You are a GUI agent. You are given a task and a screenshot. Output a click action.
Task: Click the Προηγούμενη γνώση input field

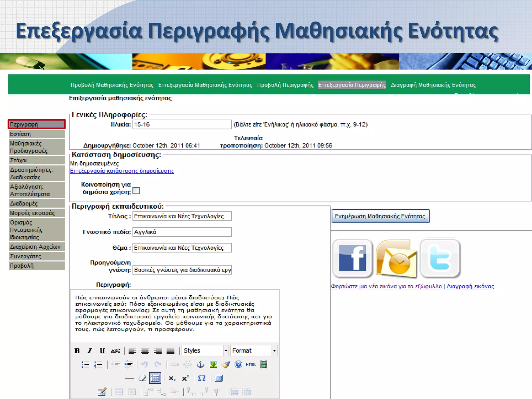pos(182,270)
